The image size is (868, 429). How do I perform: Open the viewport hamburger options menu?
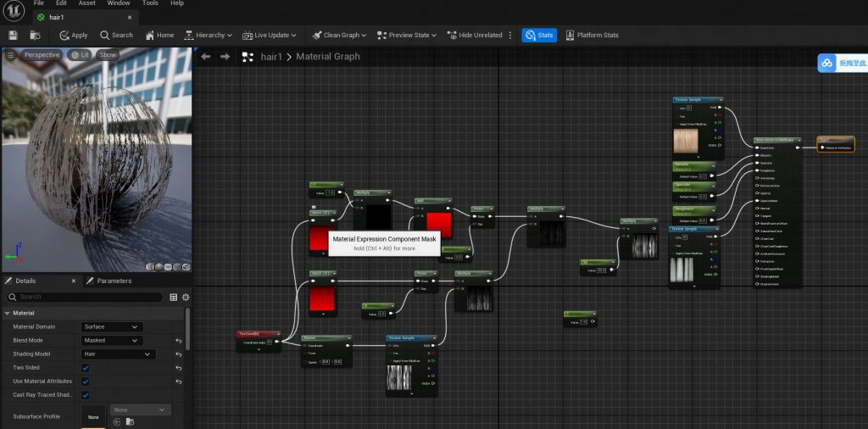pyautogui.click(x=10, y=55)
